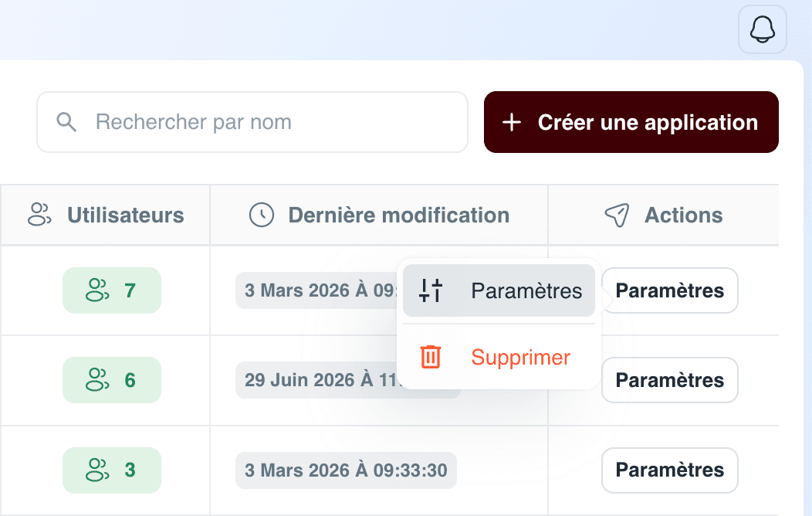The width and height of the screenshot is (812, 516).
Task: Click the paper plane icon beside Actions
Action: (617, 215)
